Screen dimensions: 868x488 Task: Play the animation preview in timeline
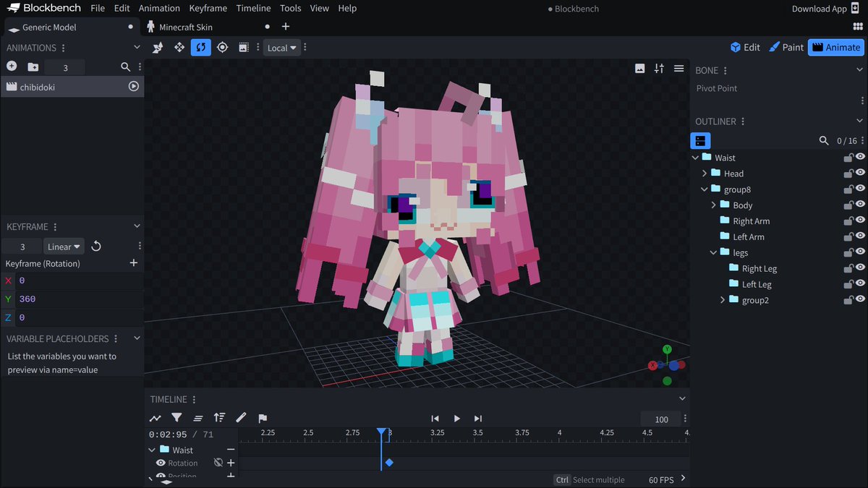point(456,418)
